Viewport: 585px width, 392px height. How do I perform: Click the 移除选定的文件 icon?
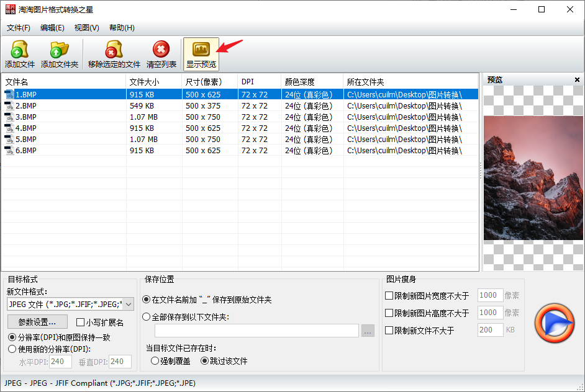114,50
